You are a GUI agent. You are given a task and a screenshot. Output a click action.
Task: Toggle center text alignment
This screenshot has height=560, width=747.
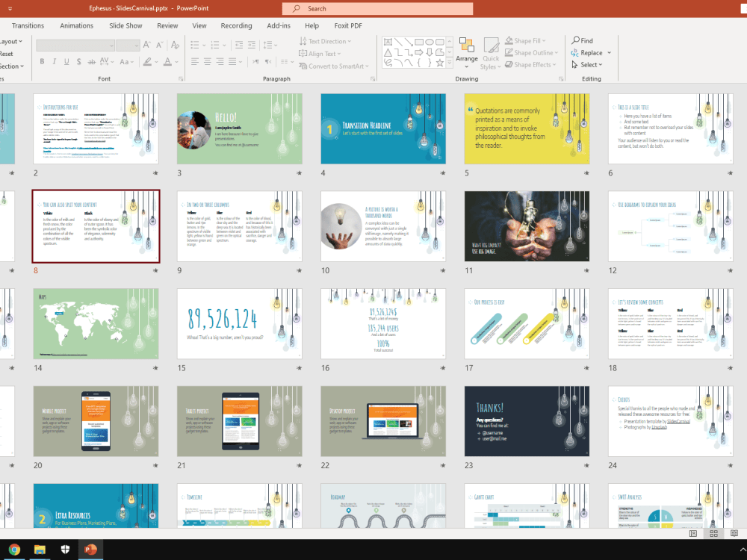tap(208, 60)
